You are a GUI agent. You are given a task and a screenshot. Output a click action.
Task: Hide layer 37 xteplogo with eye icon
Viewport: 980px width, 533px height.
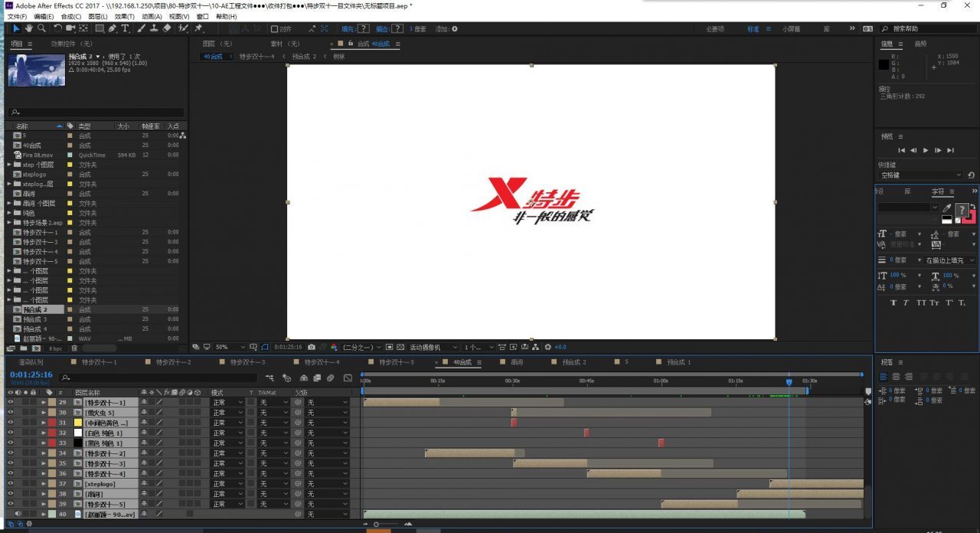[x=10, y=483]
